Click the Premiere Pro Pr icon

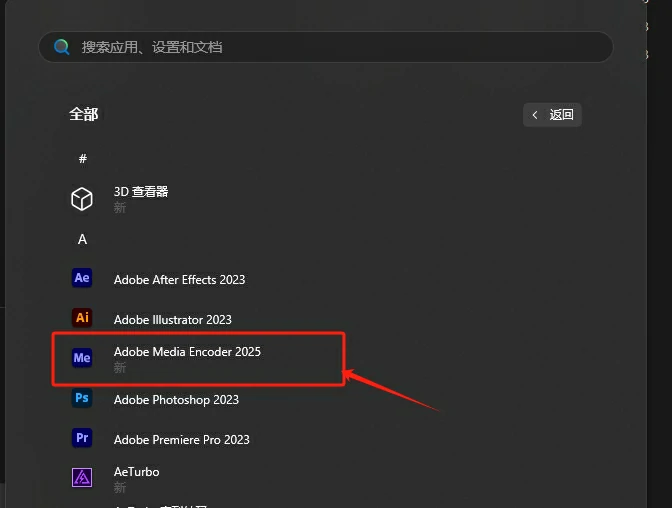pyautogui.click(x=82, y=438)
